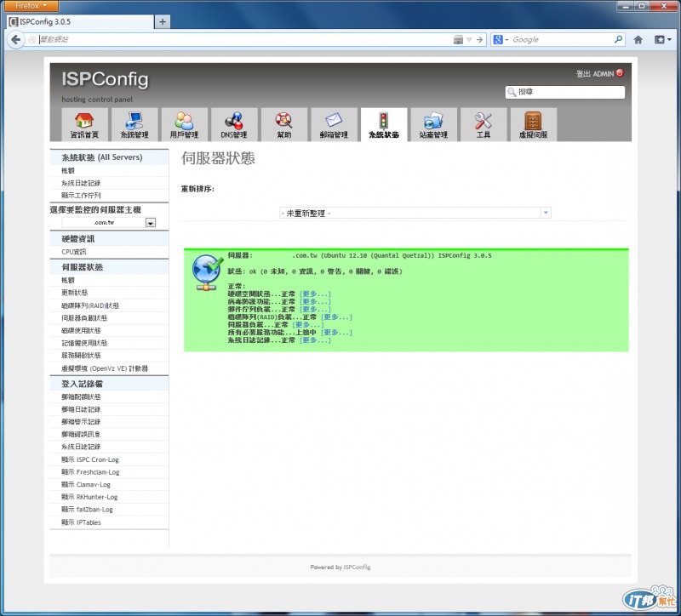This screenshot has height=616, width=681.
Task: Show the ISPC Cron-Log
Action: [x=90, y=459]
